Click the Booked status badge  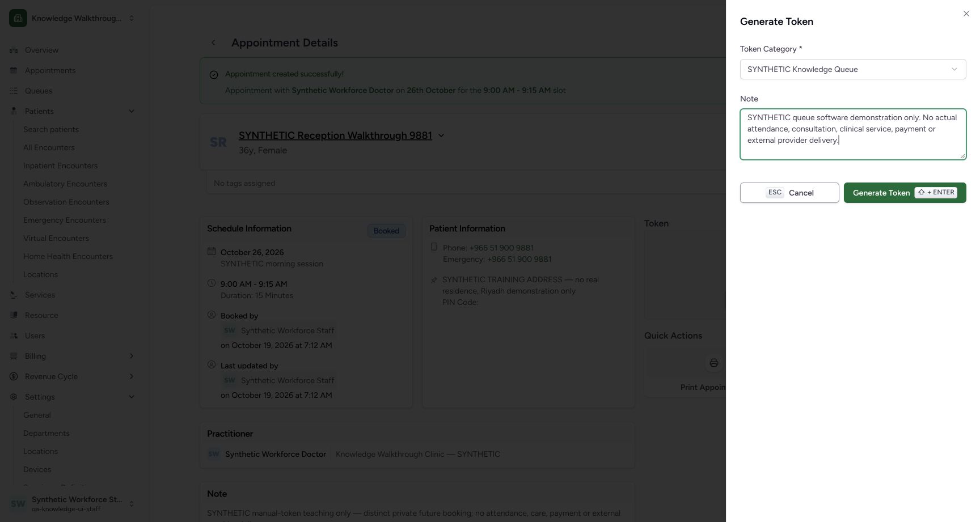[386, 231]
